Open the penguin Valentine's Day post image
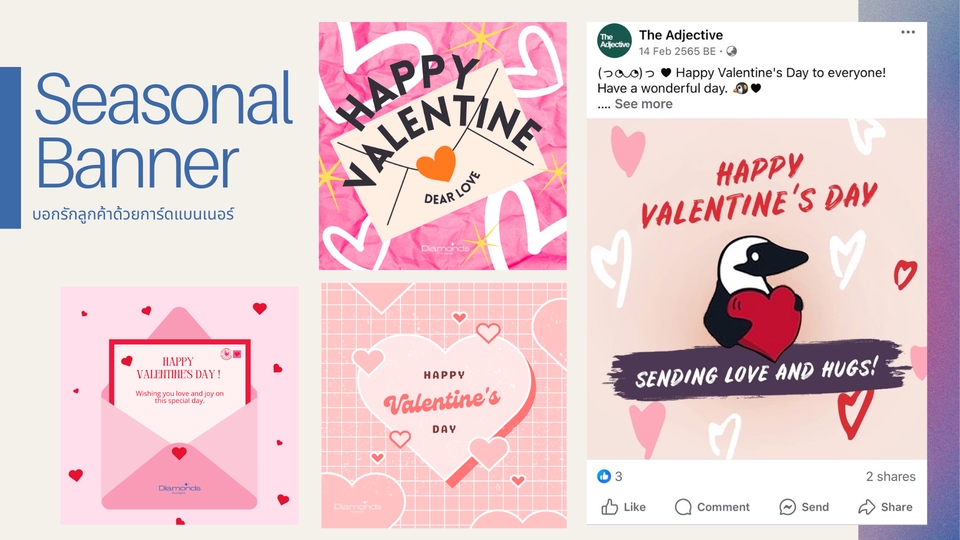960x540 pixels. (x=757, y=290)
